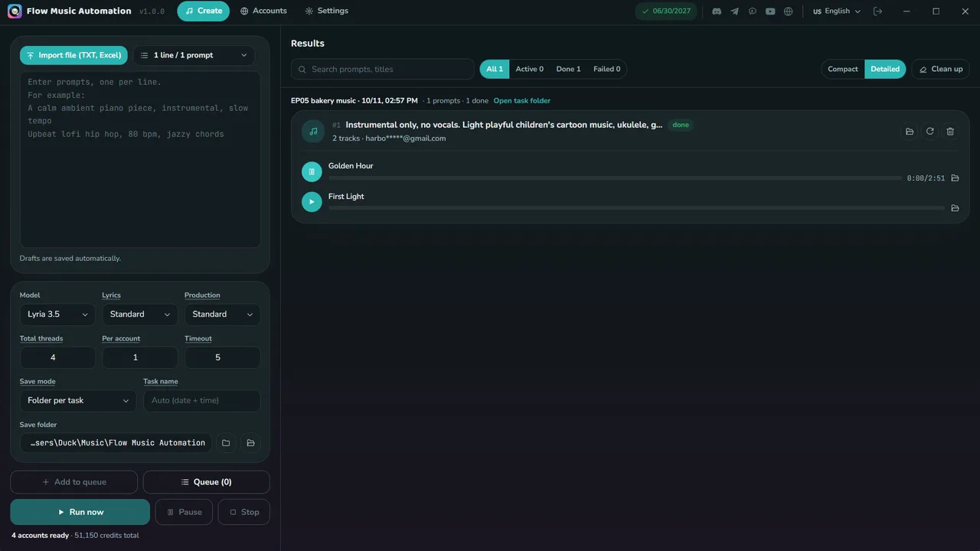The image size is (980, 551).
Task: Browse for a save folder
Action: (x=226, y=443)
